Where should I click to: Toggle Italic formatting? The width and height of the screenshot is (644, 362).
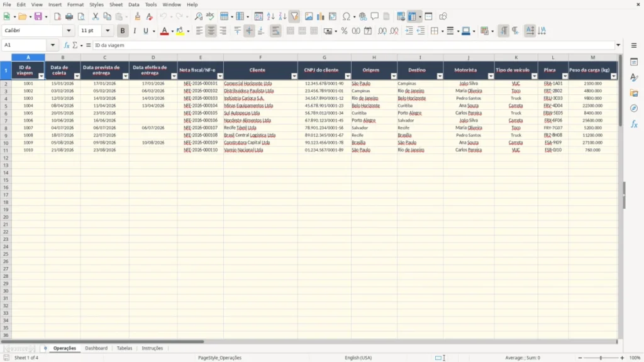[x=135, y=31]
